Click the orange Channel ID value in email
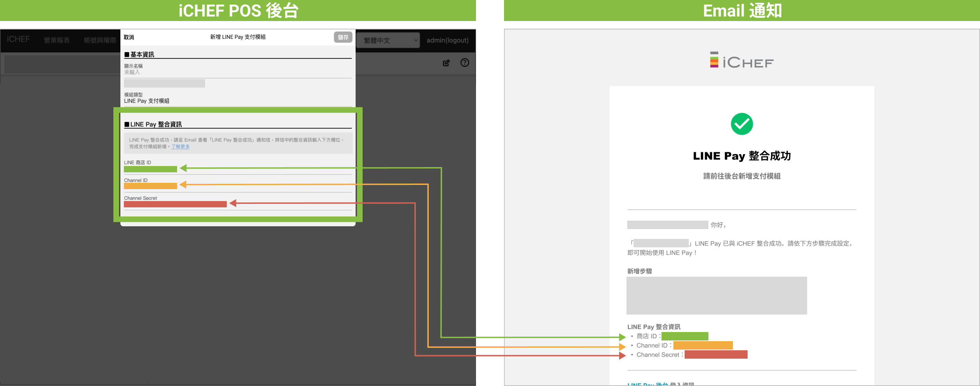Image resolution: width=980 pixels, height=386 pixels. coord(703,345)
